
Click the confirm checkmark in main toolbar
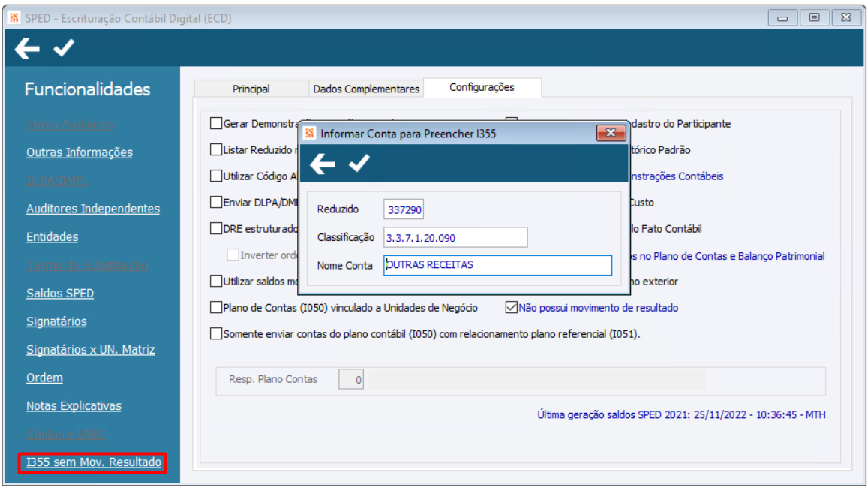pos(64,47)
